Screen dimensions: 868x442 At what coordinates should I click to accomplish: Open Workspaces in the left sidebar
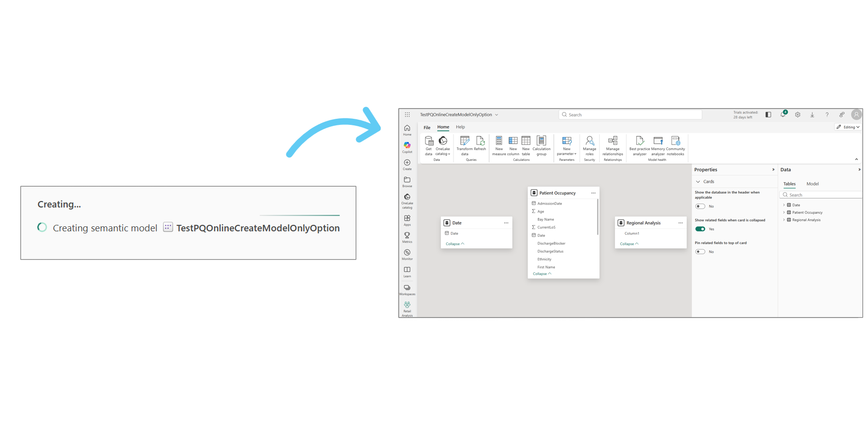(x=407, y=290)
